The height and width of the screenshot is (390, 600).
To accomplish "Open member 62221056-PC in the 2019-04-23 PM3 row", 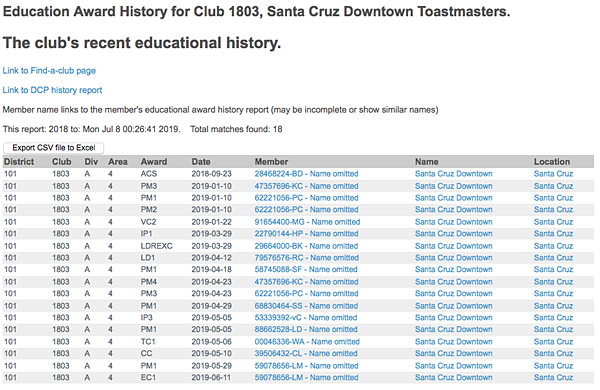I will click(307, 294).
